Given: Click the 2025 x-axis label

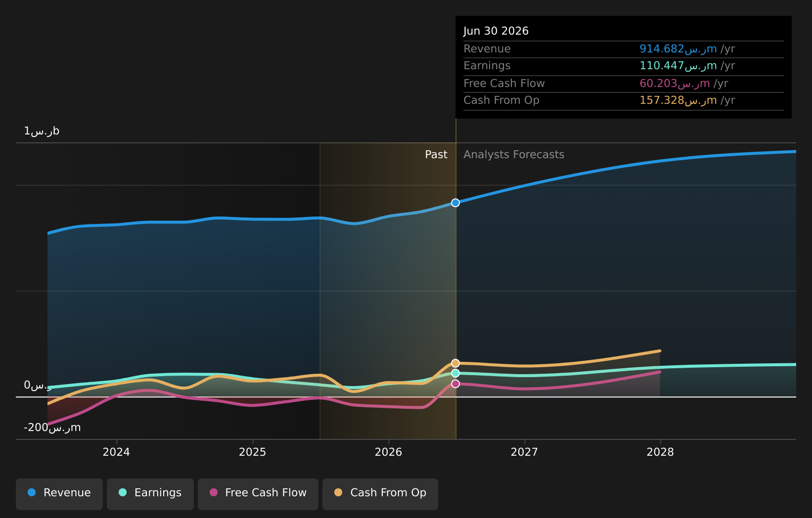Looking at the screenshot, I should (x=252, y=452).
